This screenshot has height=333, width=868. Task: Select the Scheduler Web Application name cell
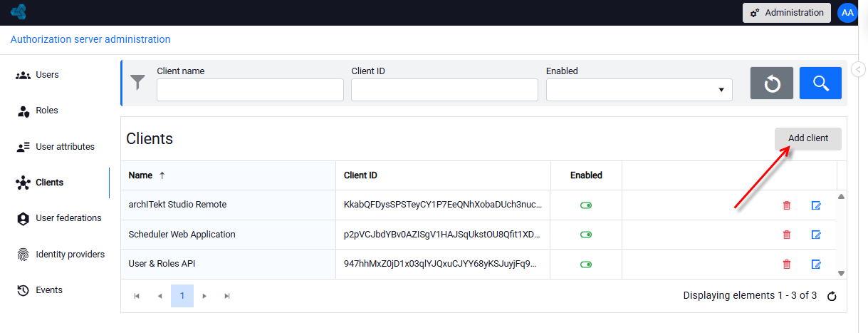pos(228,235)
